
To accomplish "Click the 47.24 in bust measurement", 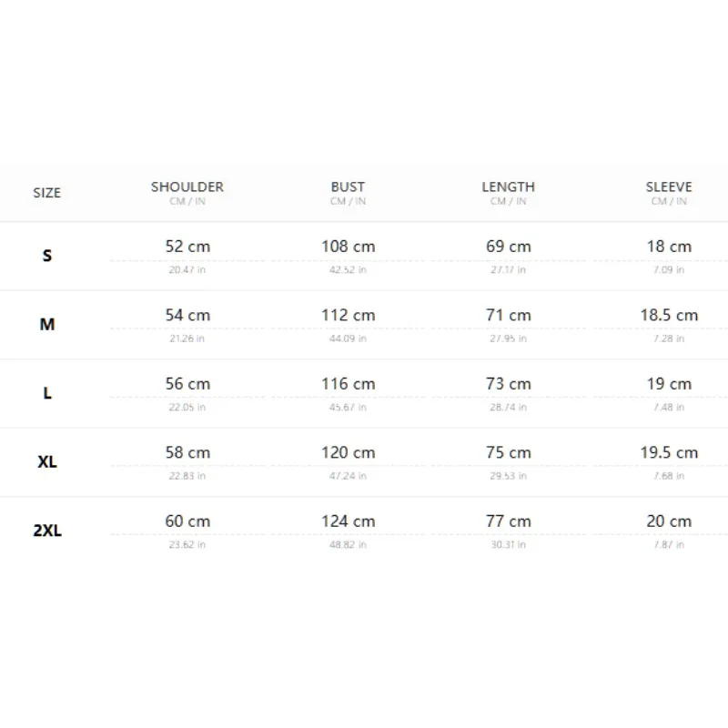I will tap(348, 476).
